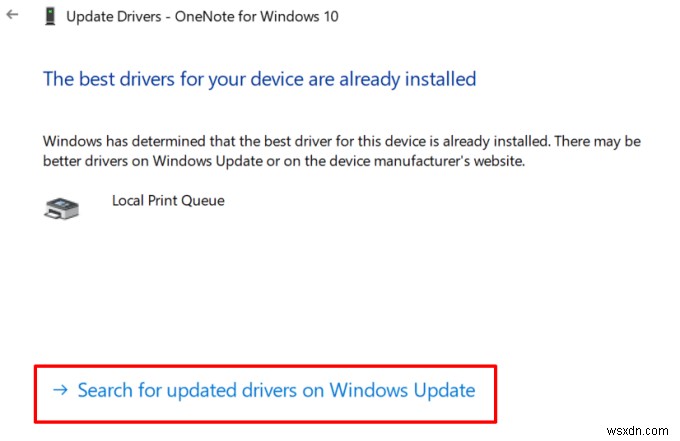The image size is (680, 441).
Task: Click the device icon beside Update Drivers title
Action: coord(49,18)
